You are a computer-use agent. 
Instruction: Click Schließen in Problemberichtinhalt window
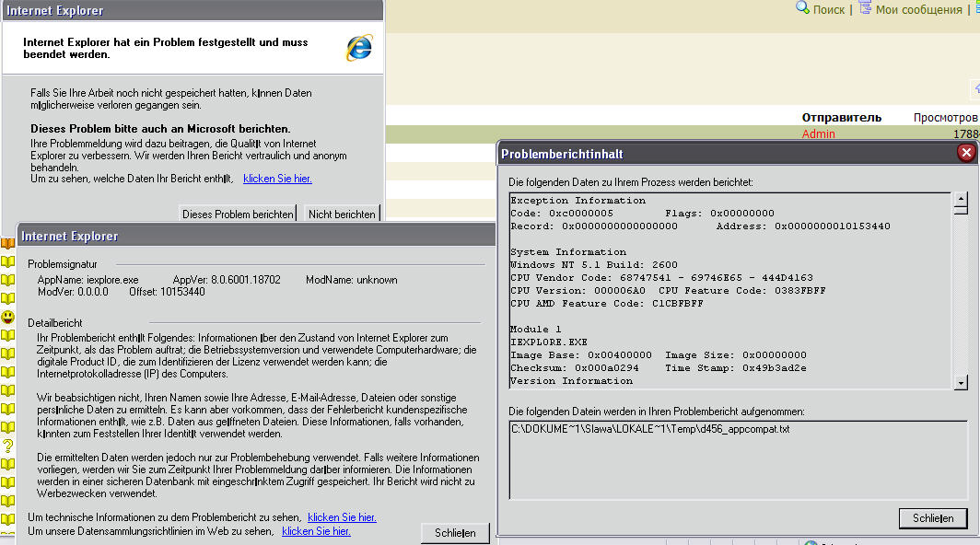tap(933, 518)
